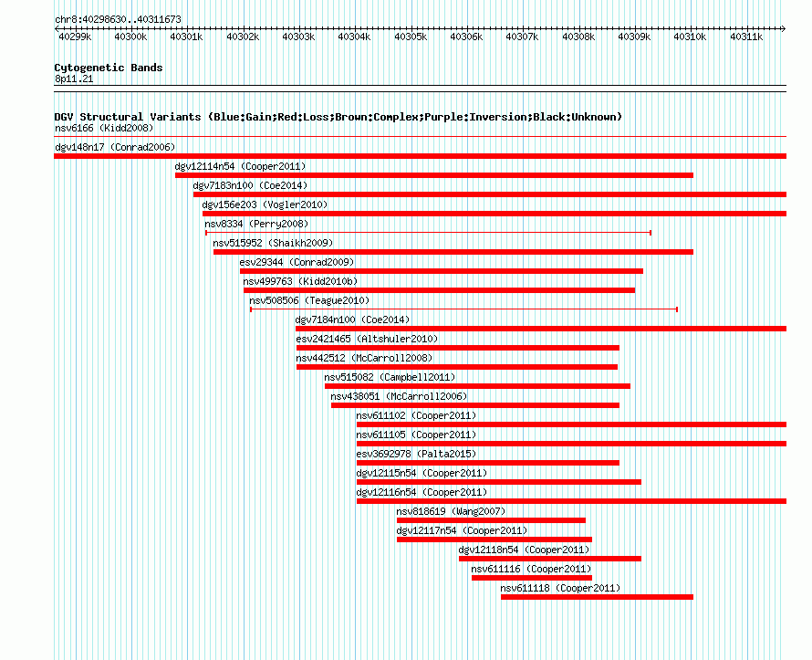Image resolution: width=812 pixels, height=660 pixels.
Task: Open the dgv12118n54 (Cooper2011) label
Action: [x=524, y=550]
